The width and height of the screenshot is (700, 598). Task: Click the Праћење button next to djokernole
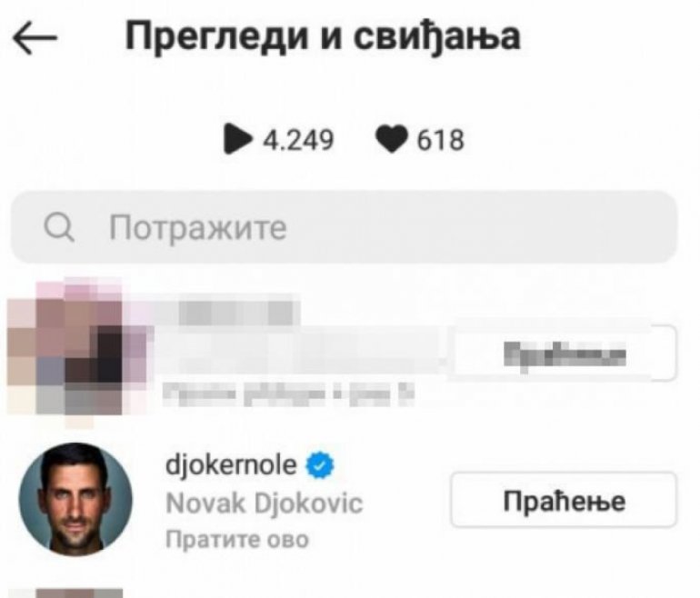pyautogui.click(x=564, y=500)
